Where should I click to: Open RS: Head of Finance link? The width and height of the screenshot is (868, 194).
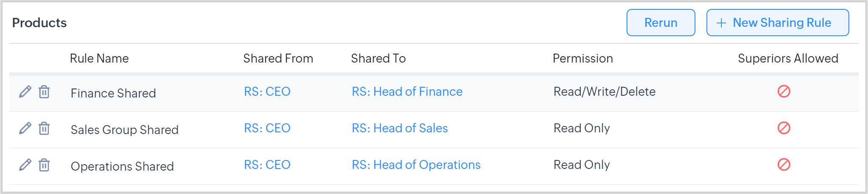pyautogui.click(x=407, y=91)
